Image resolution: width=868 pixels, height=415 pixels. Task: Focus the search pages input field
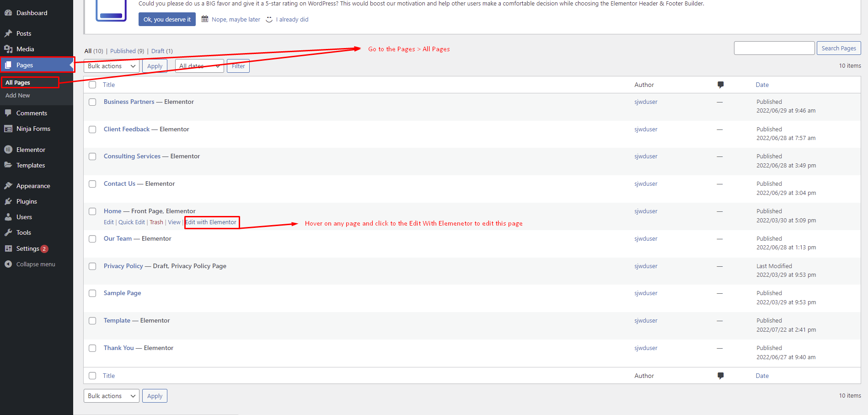[774, 48]
